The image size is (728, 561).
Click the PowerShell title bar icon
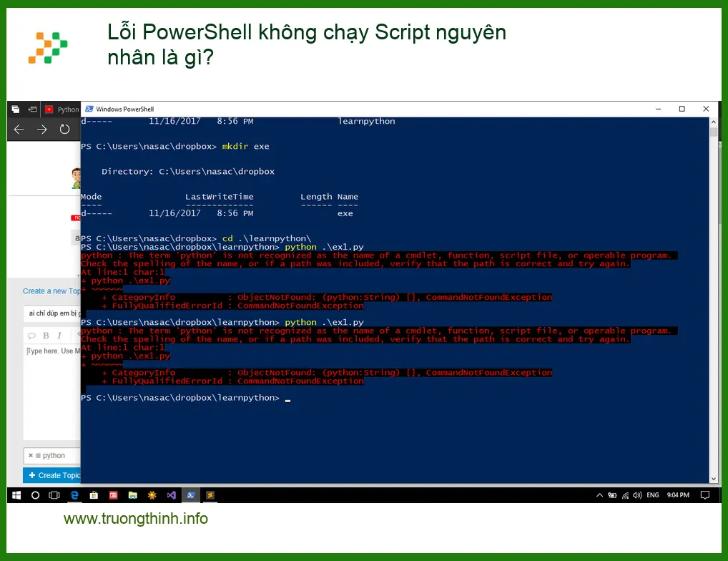89,109
